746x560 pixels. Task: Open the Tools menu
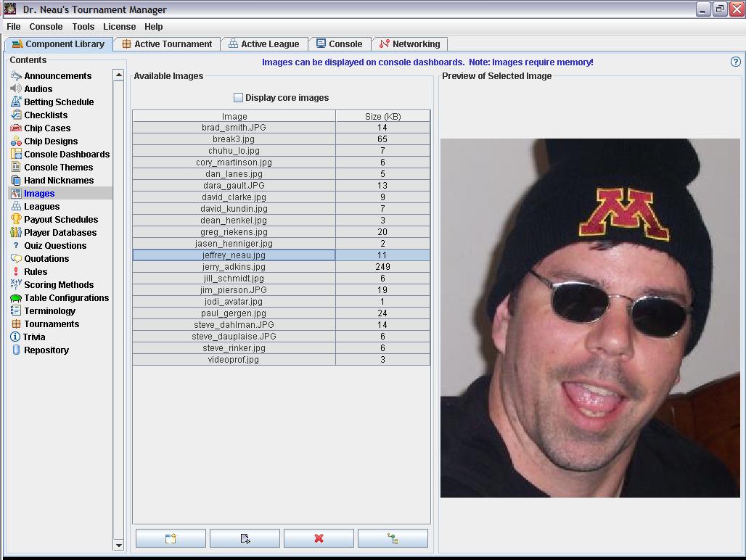83,27
